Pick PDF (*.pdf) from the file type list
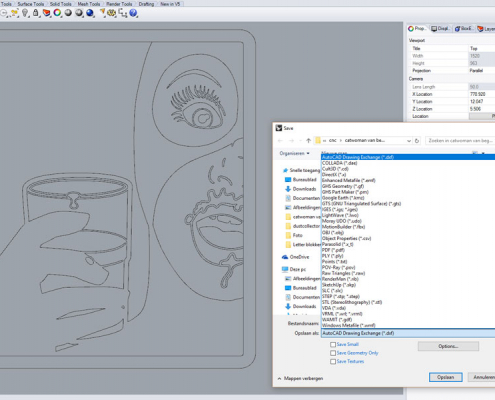Image resolution: width=495 pixels, height=400 pixels. point(408,250)
